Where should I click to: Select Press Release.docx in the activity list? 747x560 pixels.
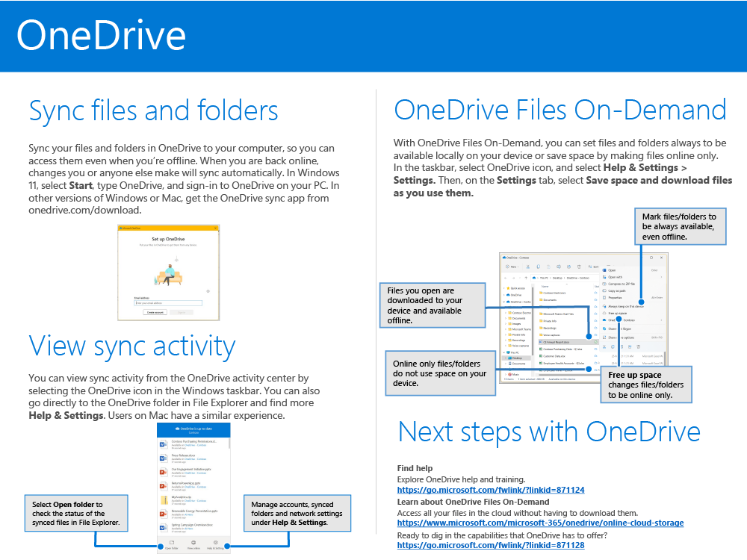[x=193, y=458]
